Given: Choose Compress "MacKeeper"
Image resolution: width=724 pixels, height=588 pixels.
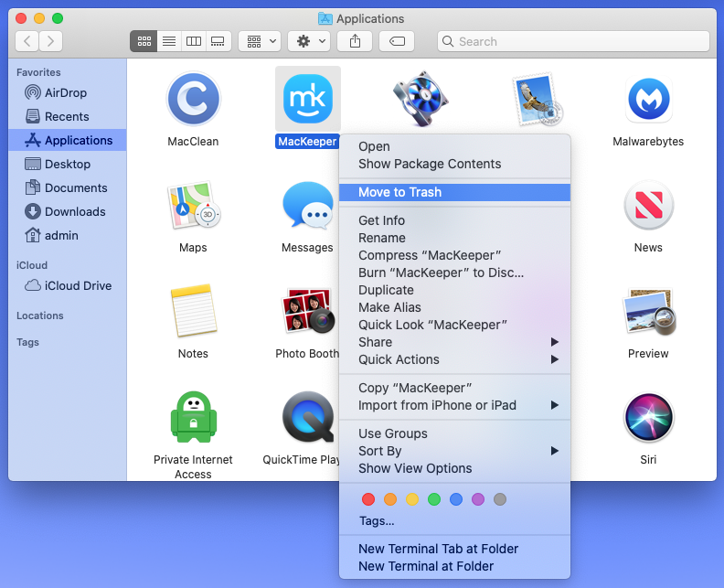Looking at the screenshot, I should pyautogui.click(x=455, y=255).
